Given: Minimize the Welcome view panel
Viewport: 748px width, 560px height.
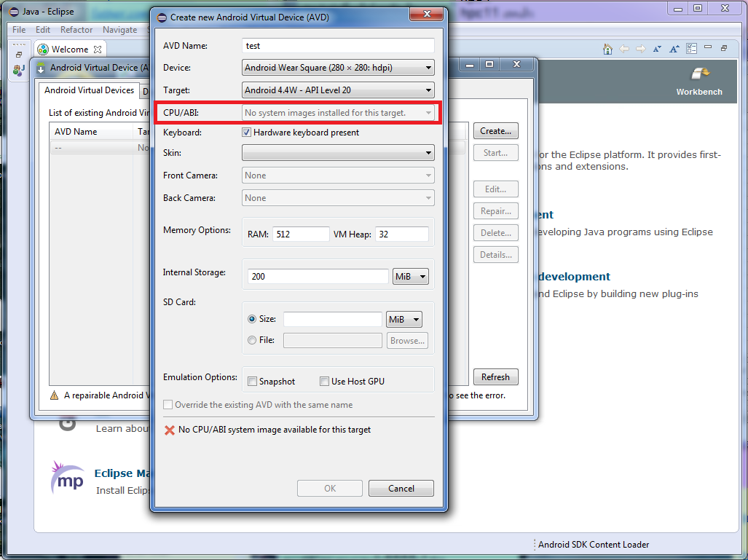Looking at the screenshot, I should point(708,47).
